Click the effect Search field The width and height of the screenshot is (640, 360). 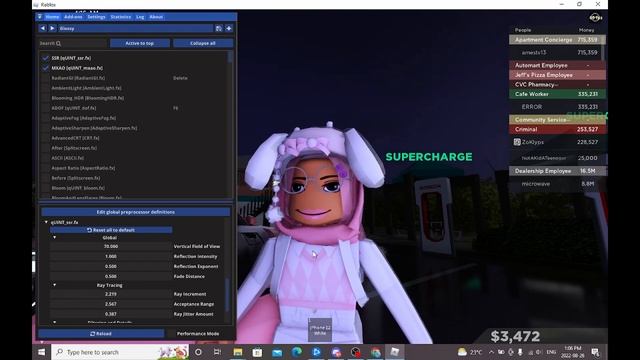[73, 43]
